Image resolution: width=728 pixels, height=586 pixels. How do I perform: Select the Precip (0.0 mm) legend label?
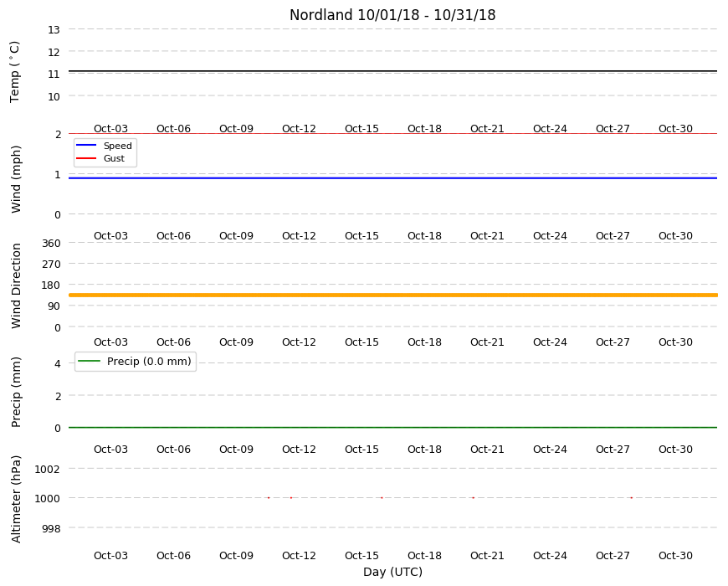(x=149, y=362)
